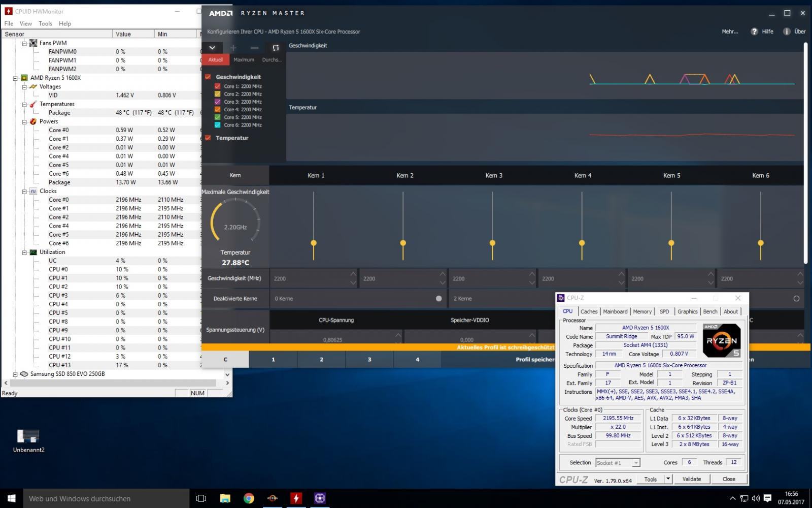812x508 pixels.
Task: Collapse Clocks node in HWMonitor
Action: click(x=24, y=192)
